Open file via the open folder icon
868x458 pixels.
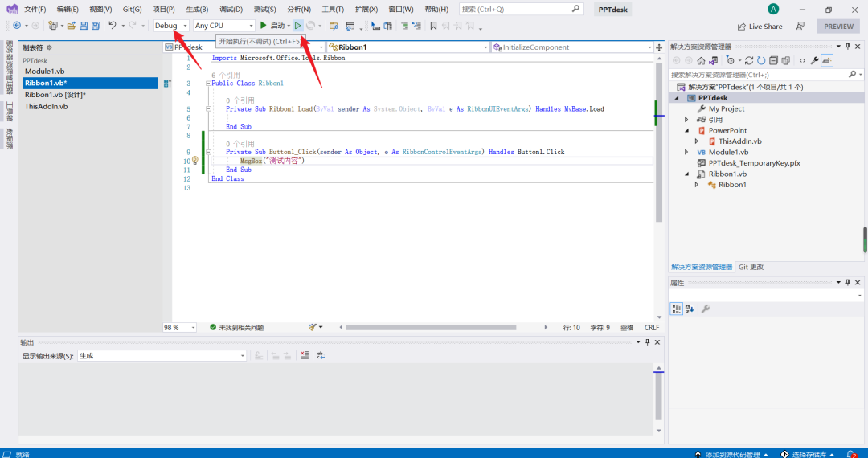pyautogui.click(x=72, y=26)
